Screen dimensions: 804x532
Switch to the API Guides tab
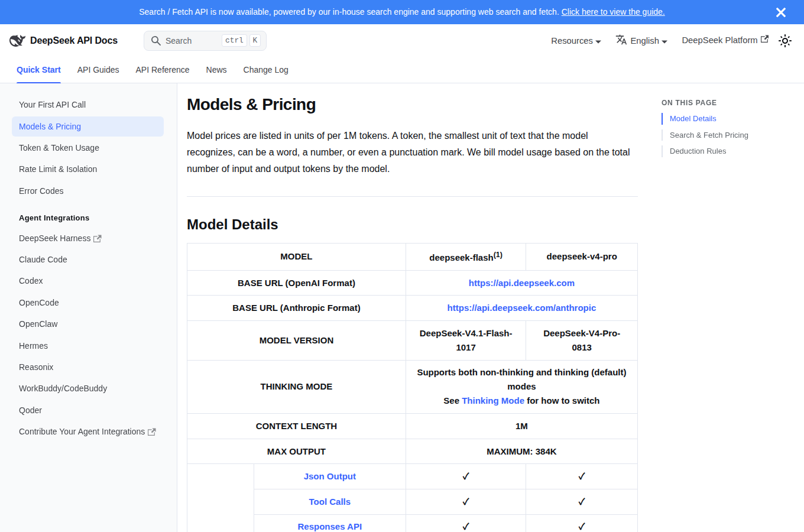pos(98,70)
